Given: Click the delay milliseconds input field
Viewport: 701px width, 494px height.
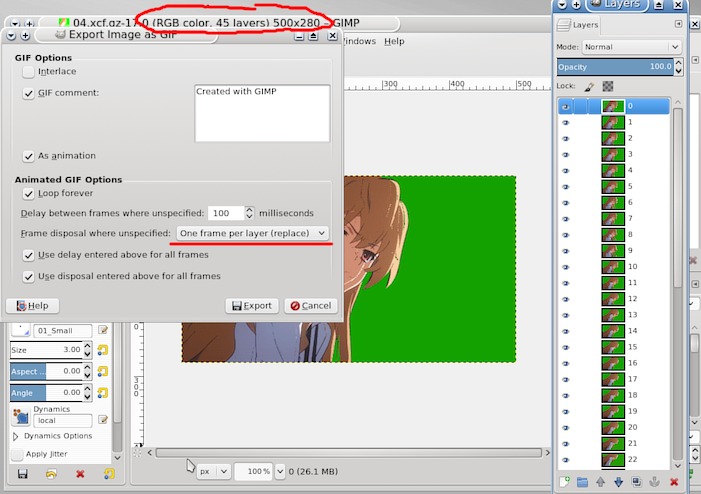Looking at the screenshot, I should pos(226,213).
